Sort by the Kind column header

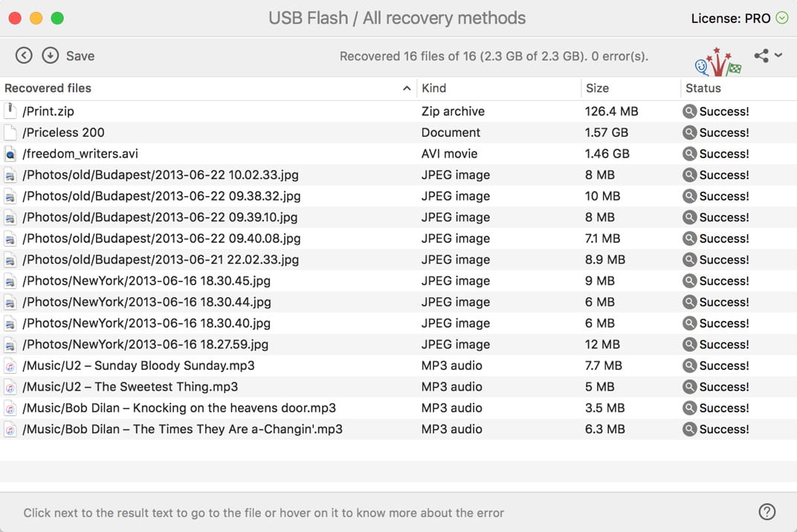point(434,88)
